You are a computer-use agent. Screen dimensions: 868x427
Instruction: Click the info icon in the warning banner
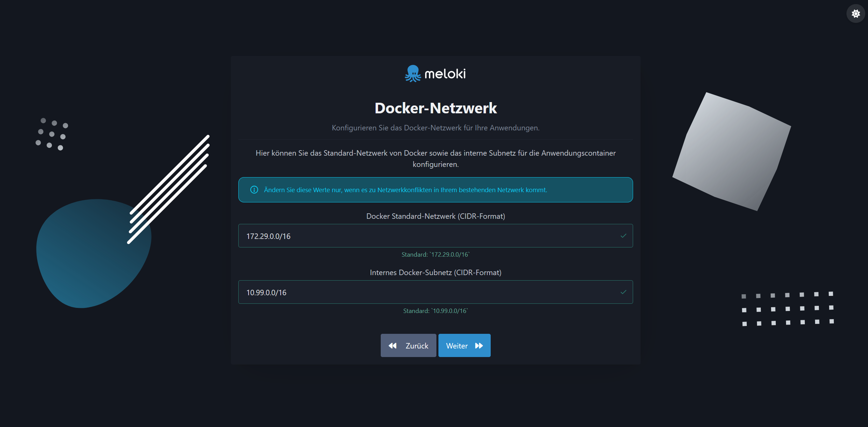[x=254, y=190]
